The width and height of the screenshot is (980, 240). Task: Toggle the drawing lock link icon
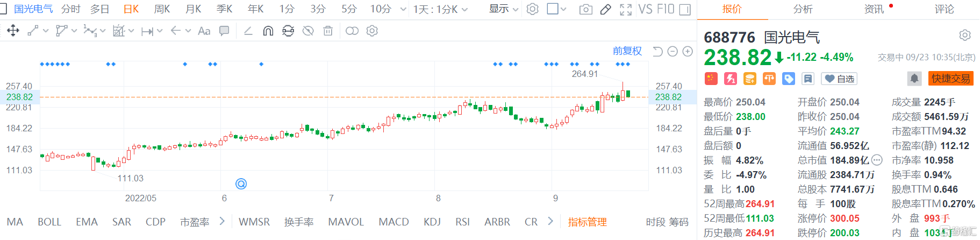point(288,31)
